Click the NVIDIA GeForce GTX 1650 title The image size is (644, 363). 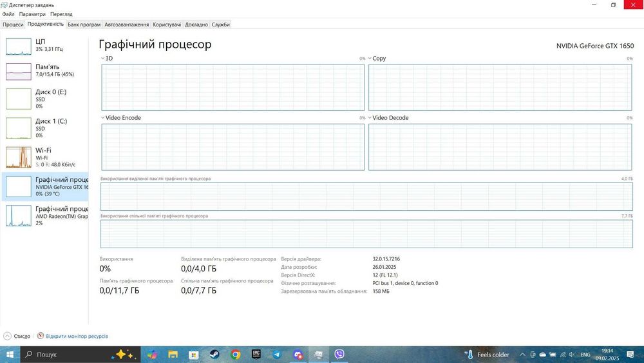click(594, 46)
